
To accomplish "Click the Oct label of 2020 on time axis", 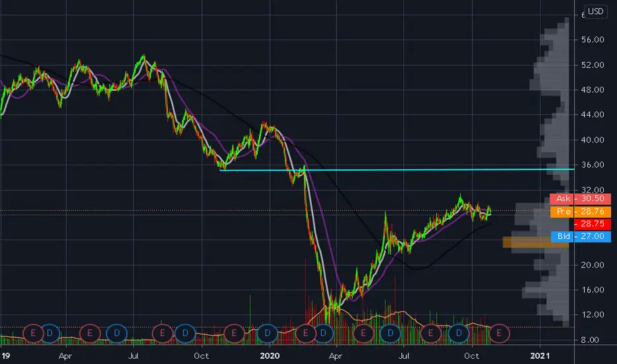I will 472,356.
